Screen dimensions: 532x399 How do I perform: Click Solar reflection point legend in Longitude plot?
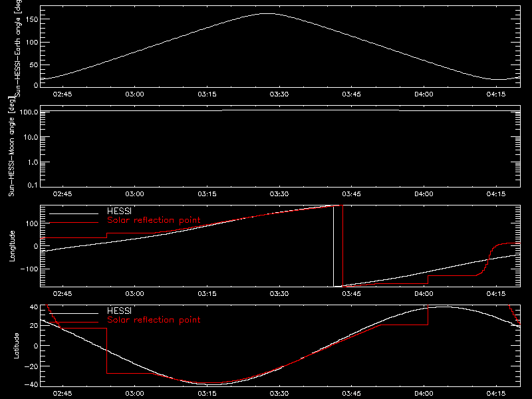tap(154, 220)
